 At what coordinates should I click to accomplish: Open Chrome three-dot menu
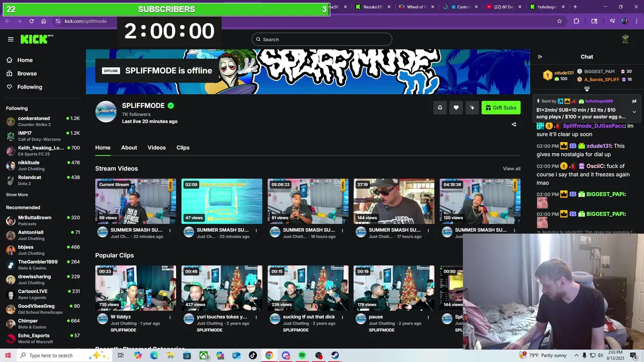coord(637,21)
